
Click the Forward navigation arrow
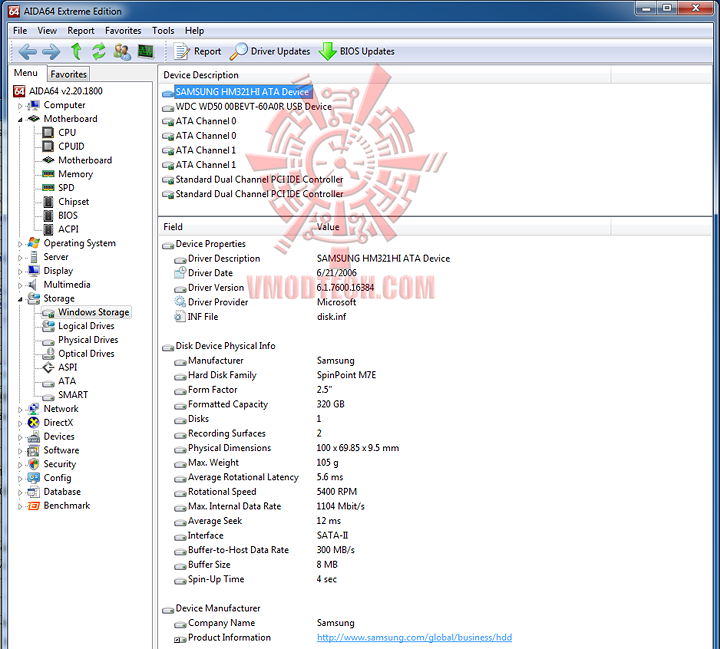(x=51, y=51)
